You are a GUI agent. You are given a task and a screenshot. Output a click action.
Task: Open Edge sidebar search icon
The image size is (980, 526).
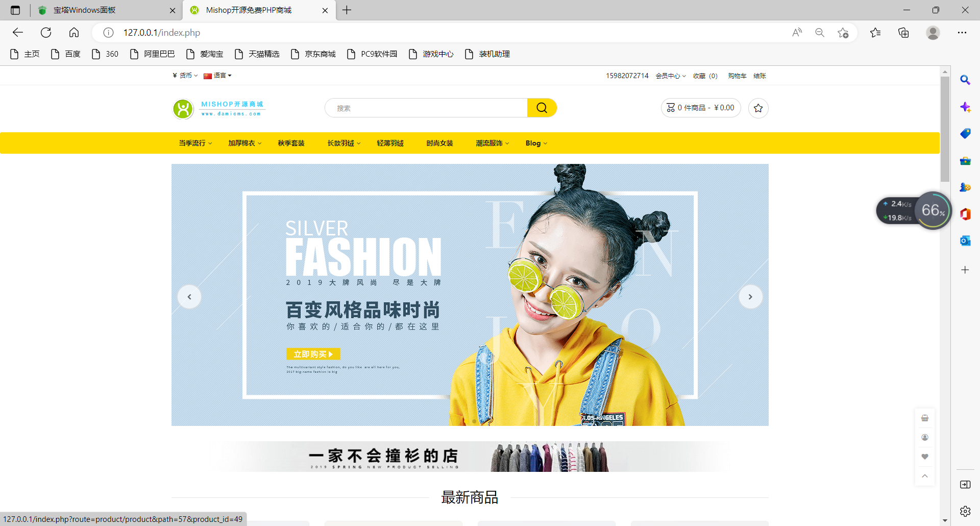click(965, 80)
